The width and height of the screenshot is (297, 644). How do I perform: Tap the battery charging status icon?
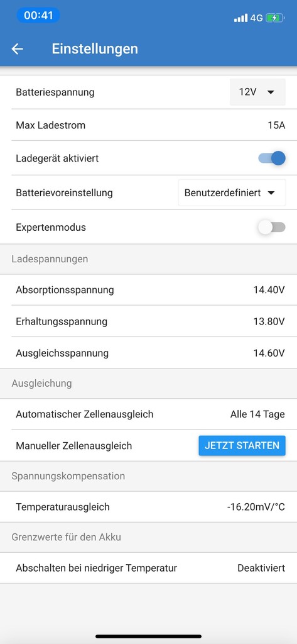pyautogui.click(x=275, y=18)
